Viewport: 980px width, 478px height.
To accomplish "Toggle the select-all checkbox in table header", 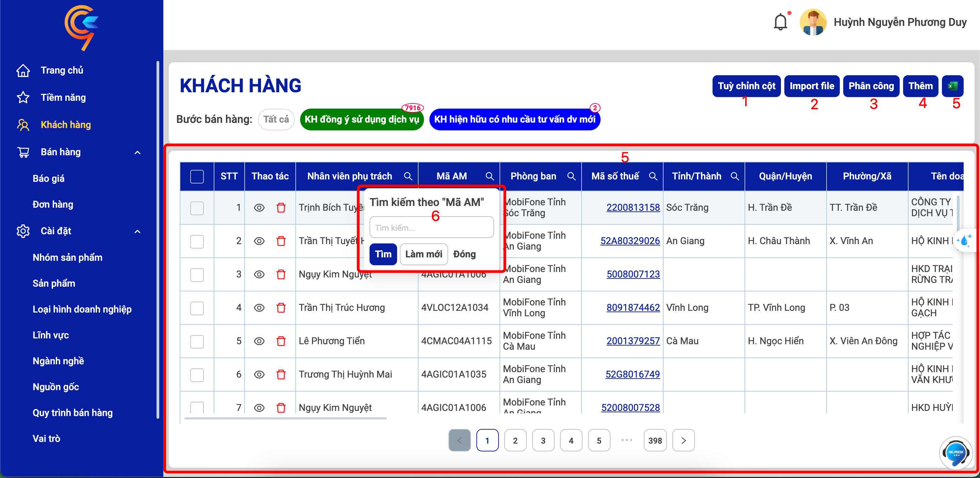I will coord(197,177).
